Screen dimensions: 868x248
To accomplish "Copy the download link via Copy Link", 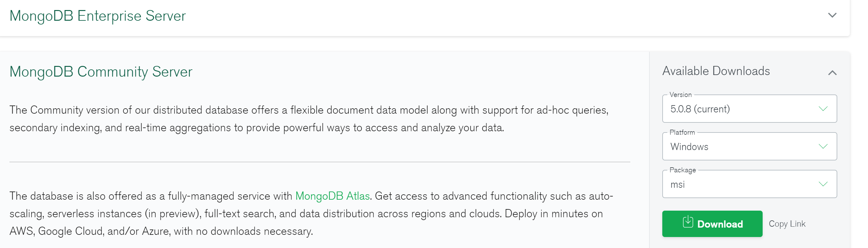I will point(787,224).
